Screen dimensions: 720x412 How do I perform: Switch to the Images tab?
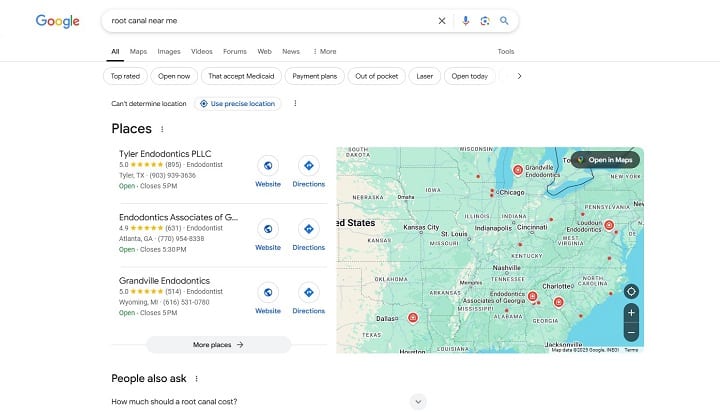(169, 51)
